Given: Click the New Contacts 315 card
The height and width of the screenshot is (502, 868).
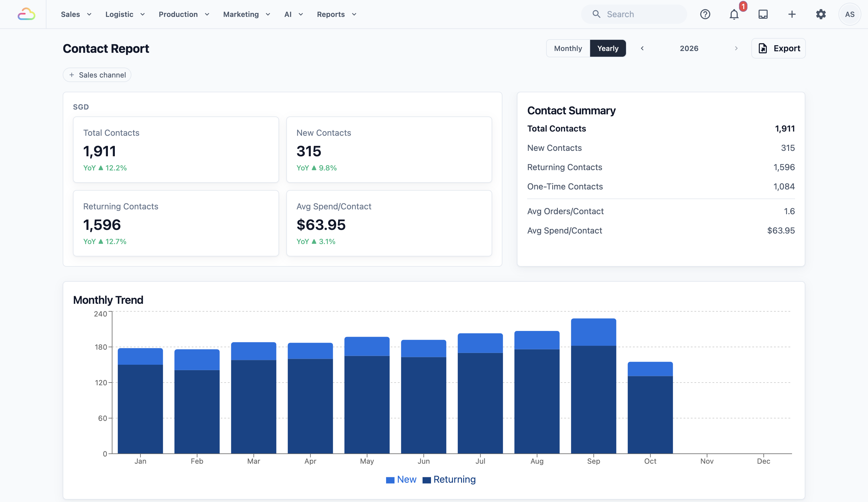Looking at the screenshot, I should [x=389, y=150].
